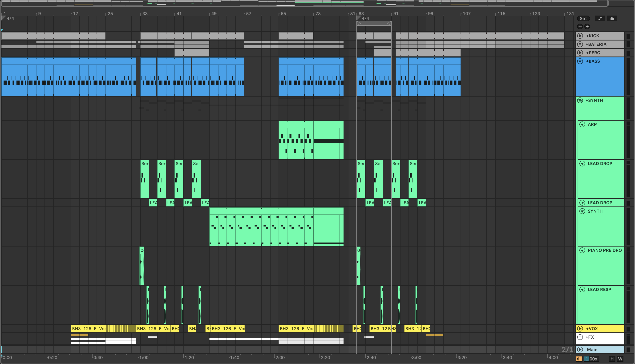Click 3:20 on the time ruler
This screenshot has height=364, width=635.
coord(461,357)
